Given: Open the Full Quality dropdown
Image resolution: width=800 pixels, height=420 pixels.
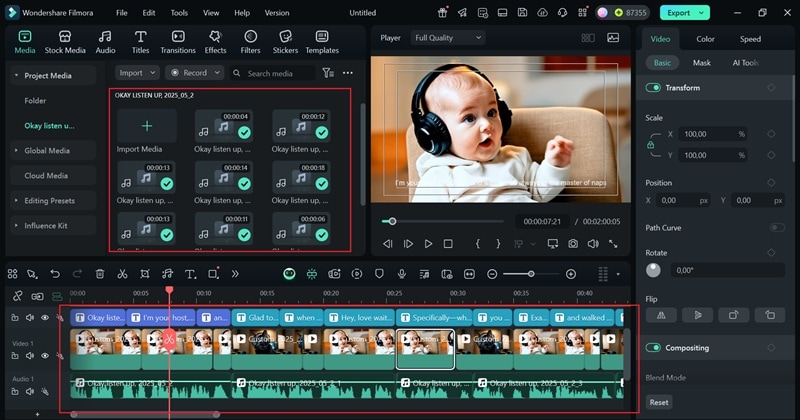Looking at the screenshot, I should tap(448, 38).
